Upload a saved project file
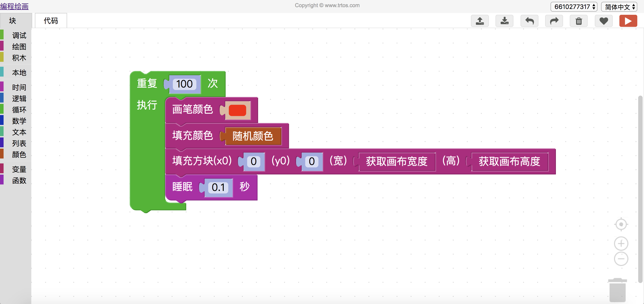The width and height of the screenshot is (644, 304). click(x=480, y=21)
